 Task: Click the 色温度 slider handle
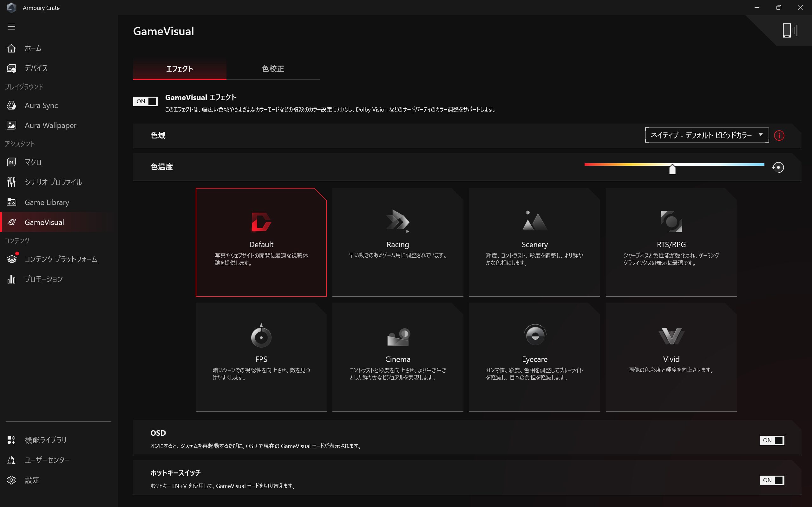672,169
